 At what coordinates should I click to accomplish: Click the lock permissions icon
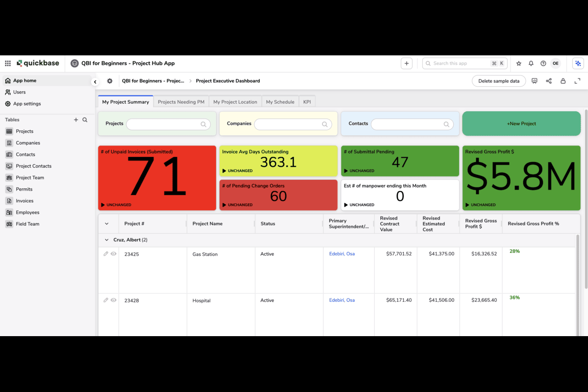pos(563,81)
